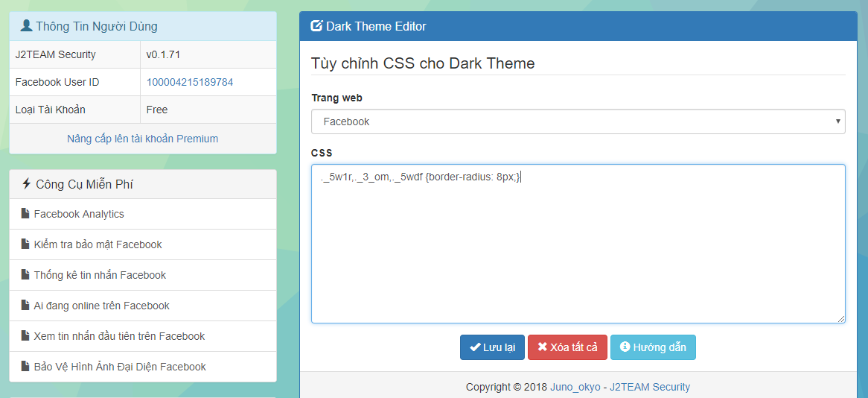Open Facebook Analytics tool
The width and height of the screenshot is (868, 398).
coord(79,214)
